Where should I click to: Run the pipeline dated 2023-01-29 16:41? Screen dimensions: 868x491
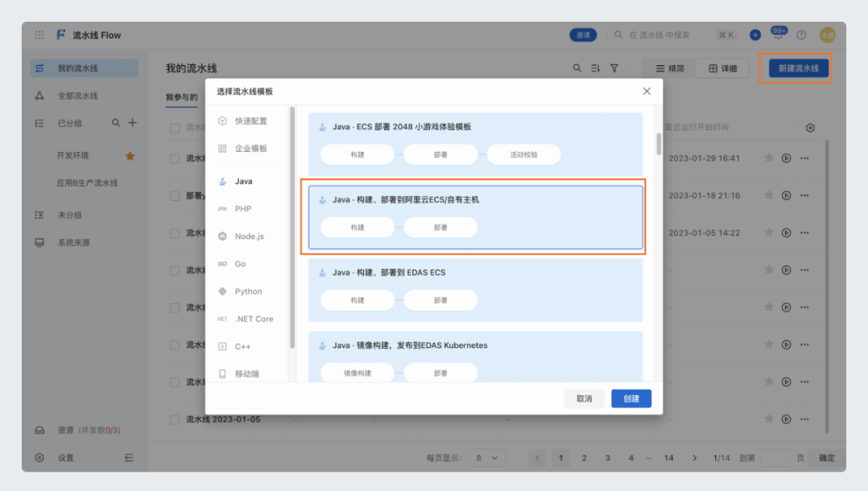tap(786, 158)
